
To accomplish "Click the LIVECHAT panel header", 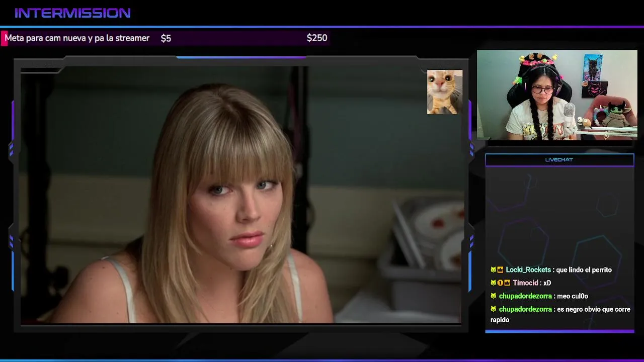I will point(559,160).
